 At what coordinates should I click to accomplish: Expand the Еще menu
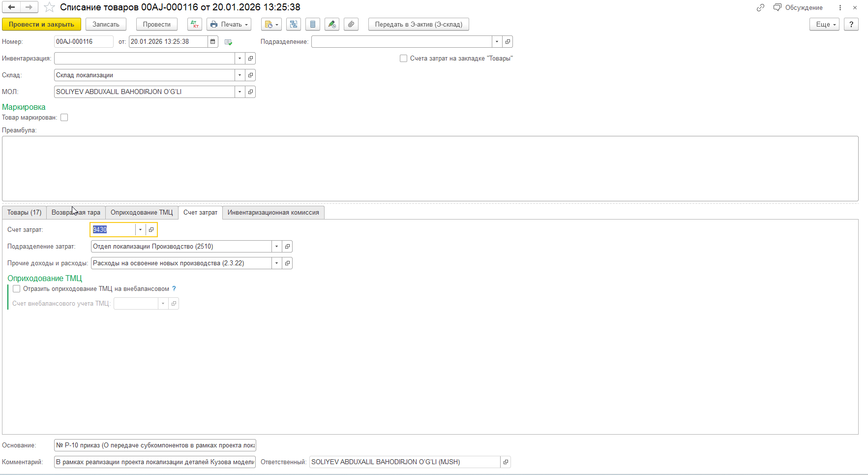point(825,24)
